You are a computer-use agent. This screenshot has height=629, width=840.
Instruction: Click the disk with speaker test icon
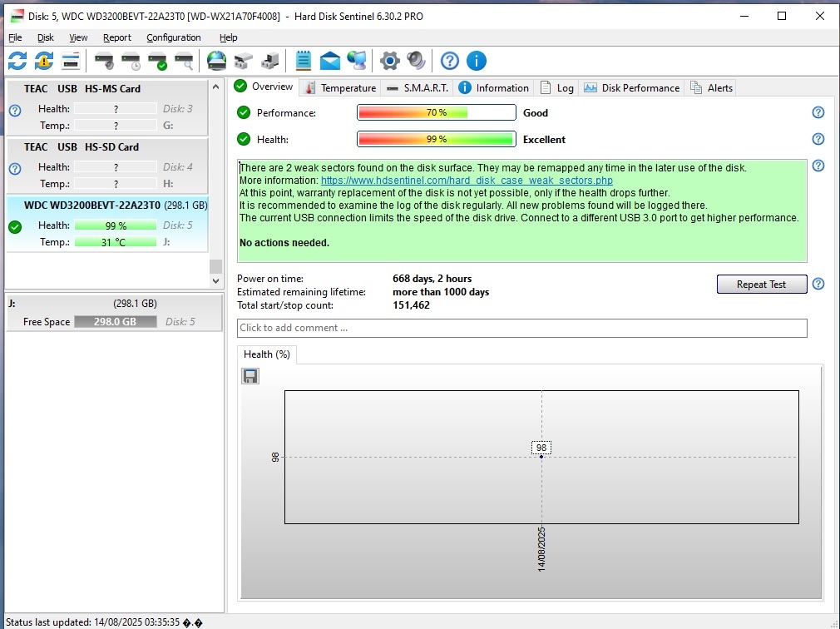[104, 61]
